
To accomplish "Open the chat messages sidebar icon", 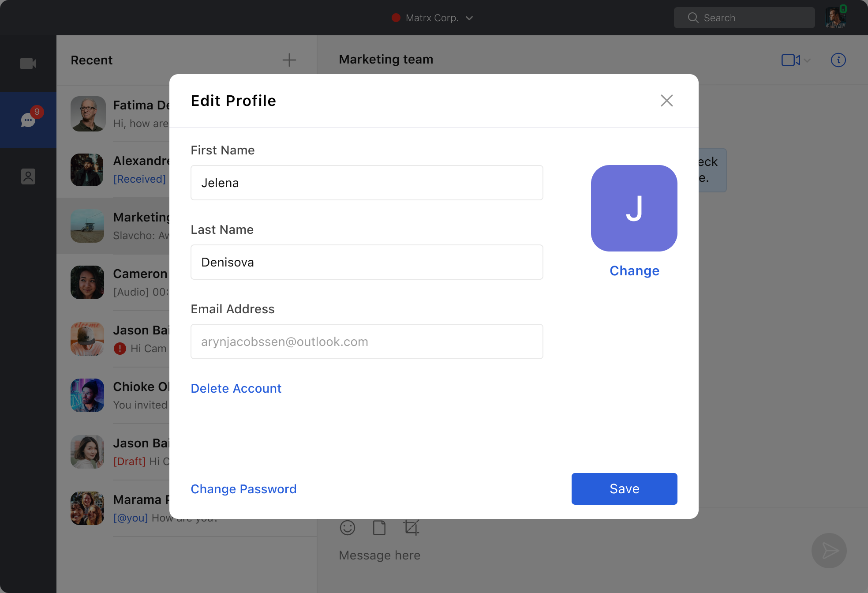I will point(28,120).
